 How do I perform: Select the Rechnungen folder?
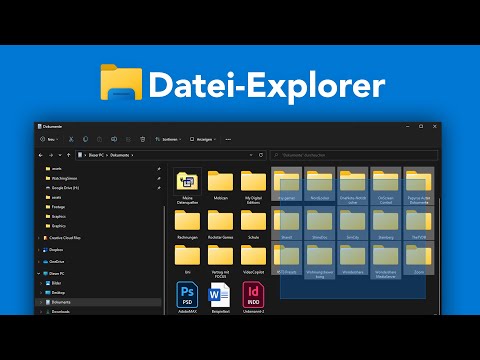pyautogui.click(x=187, y=224)
